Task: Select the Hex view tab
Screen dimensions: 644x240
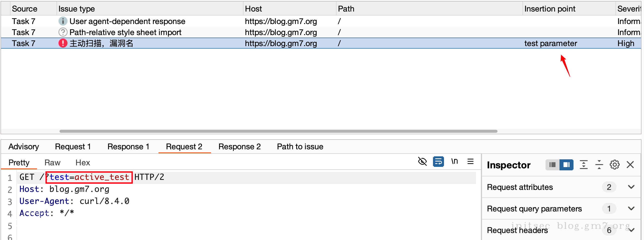Action: coord(82,163)
